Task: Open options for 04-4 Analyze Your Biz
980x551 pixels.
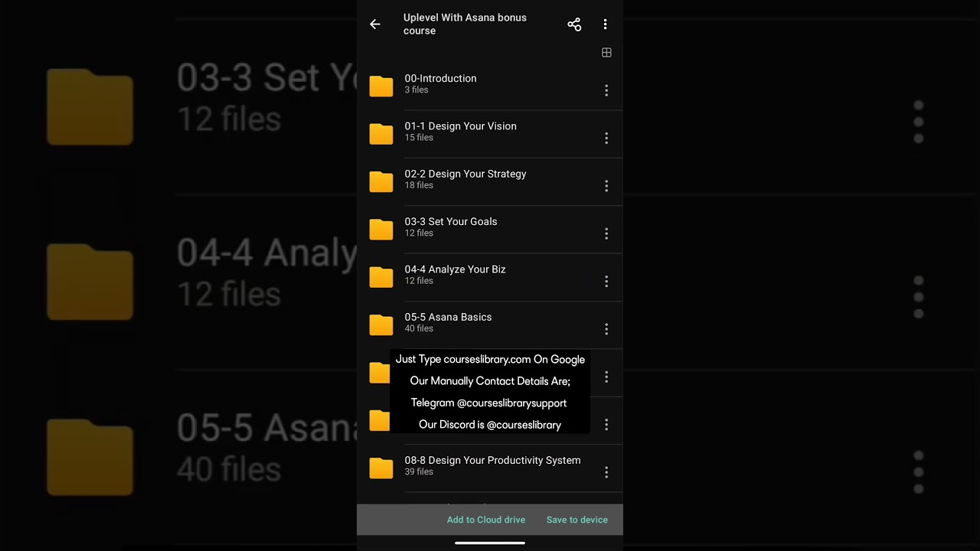Action: [606, 282]
